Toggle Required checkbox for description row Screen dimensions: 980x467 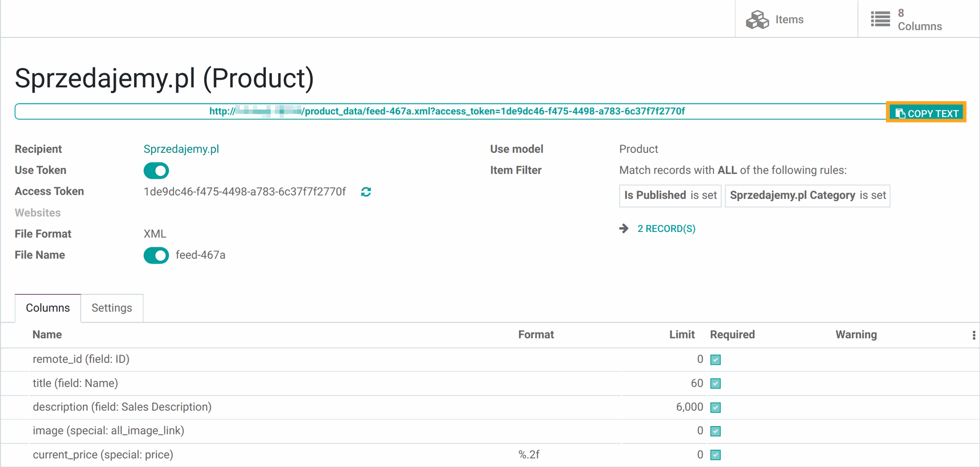(716, 408)
